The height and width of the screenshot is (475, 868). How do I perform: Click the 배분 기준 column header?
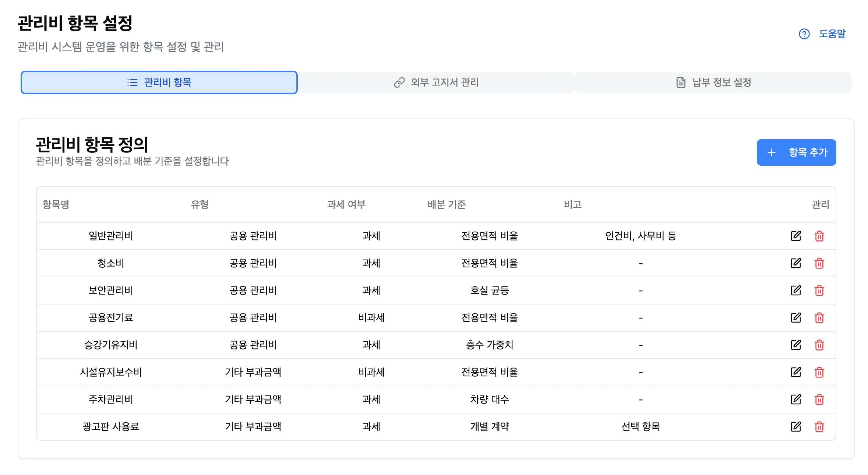pos(447,205)
